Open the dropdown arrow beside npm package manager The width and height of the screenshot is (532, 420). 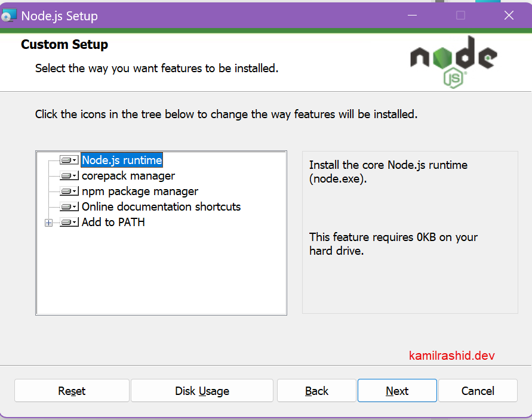74,191
